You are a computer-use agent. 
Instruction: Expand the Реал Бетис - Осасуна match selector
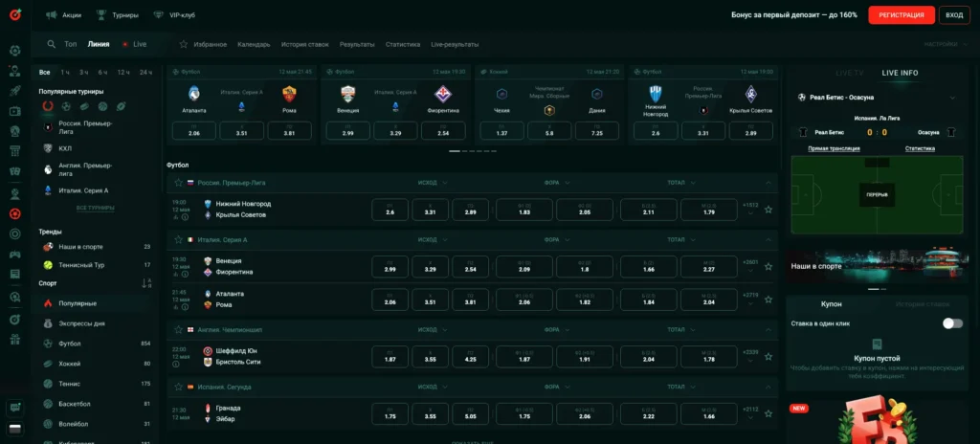[x=952, y=97]
